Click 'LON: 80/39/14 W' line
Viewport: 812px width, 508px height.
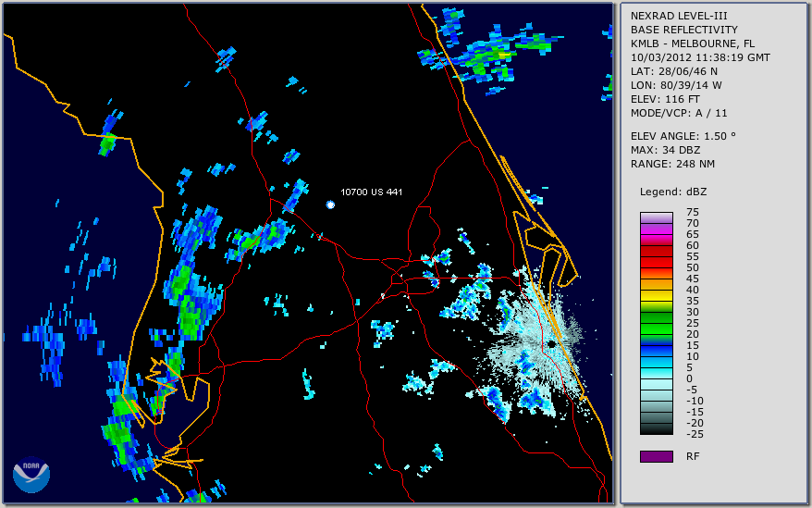coord(676,85)
